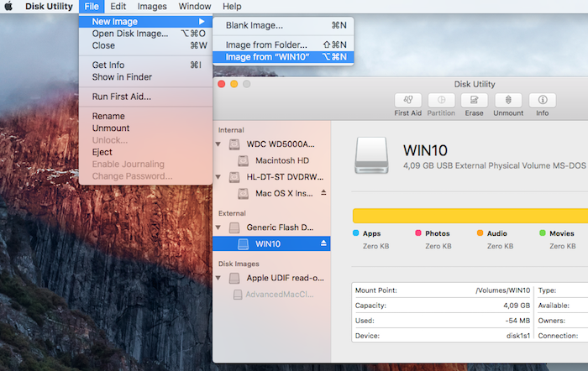
Task: Eject Mac OS X Install disc in sidebar
Action: pos(323,193)
